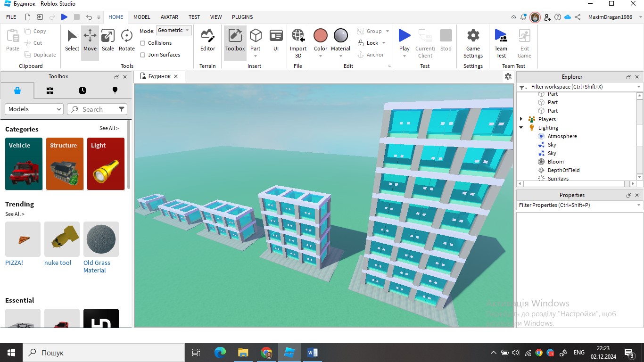Open the Light category card
This screenshot has width=644, height=362.
(106, 164)
